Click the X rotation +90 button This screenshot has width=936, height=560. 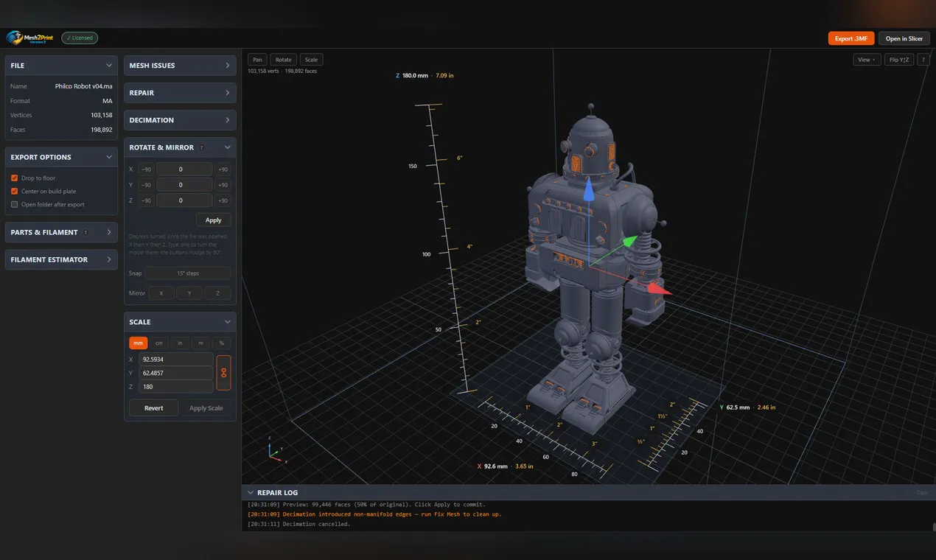pos(223,169)
